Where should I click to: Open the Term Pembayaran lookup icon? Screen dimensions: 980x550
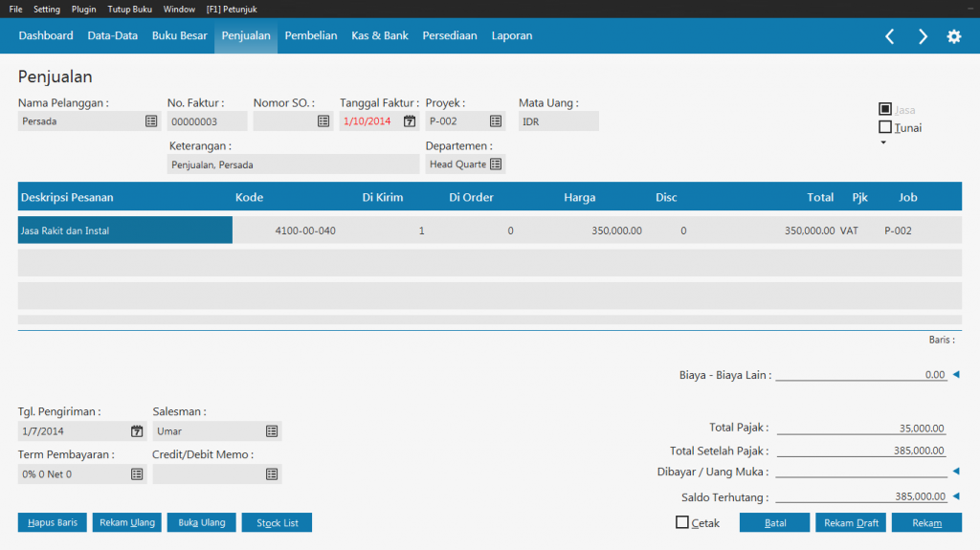click(137, 473)
